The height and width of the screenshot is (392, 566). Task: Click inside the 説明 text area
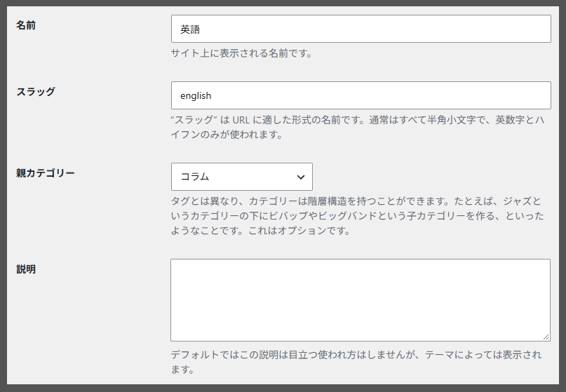(x=361, y=300)
